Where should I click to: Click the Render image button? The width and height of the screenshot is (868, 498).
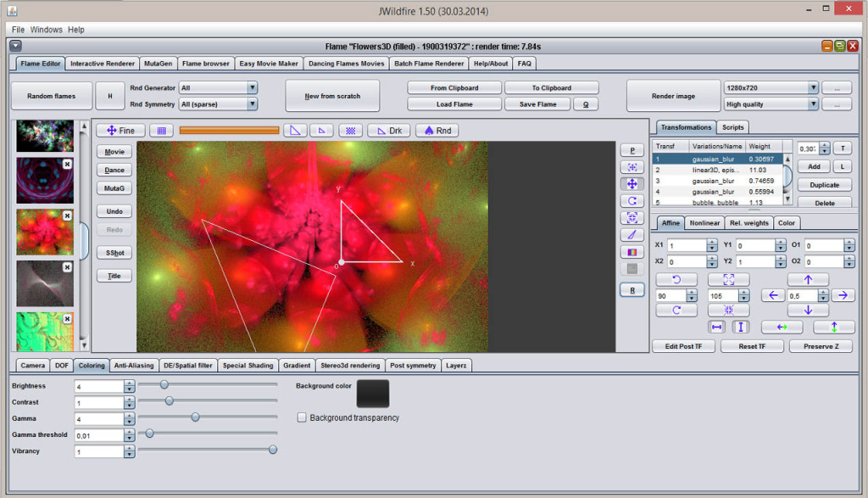click(673, 96)
